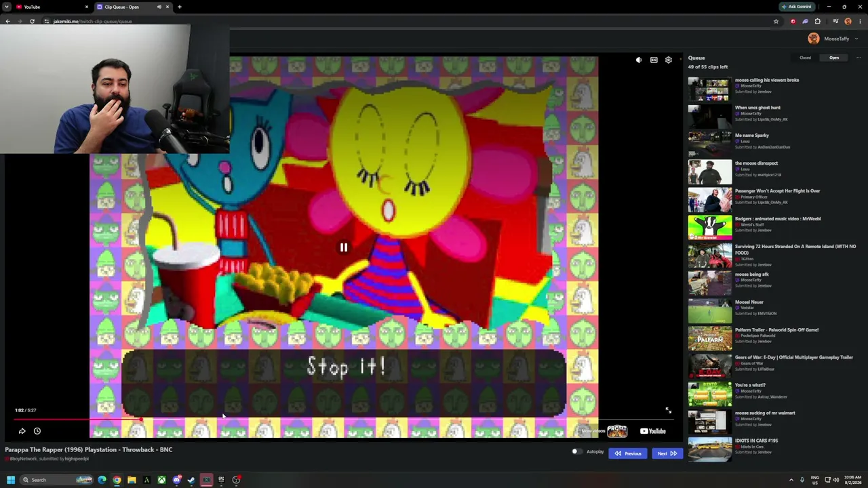Screen dimensions: 868x488
Task: Seek using the red video progress bar
Action: (x=342, y=420)
